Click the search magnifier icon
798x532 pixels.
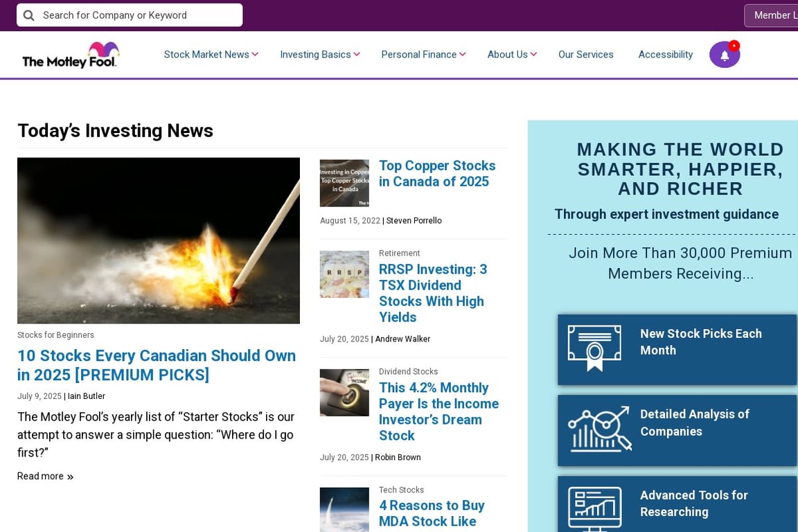29,15
